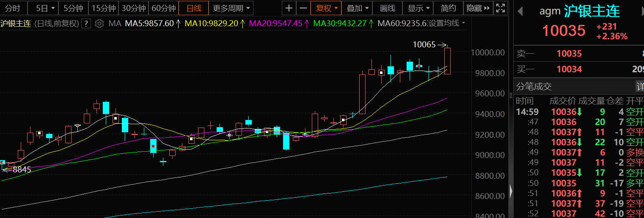
Task: Click the MA20 magenta indicator label
Action: click(x=275, y=23)
